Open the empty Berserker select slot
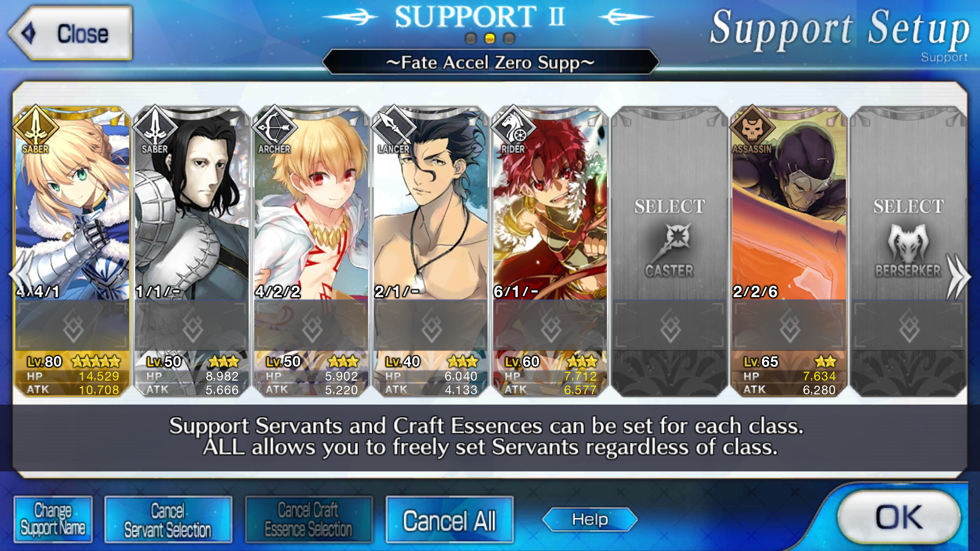The image size is (980, 551). [908, 251]
